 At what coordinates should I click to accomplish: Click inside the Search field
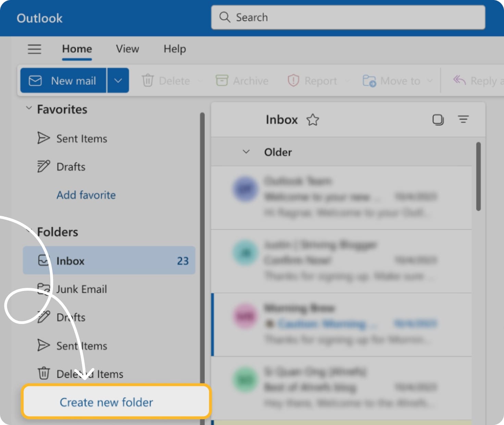pyautogui.click(x=342, y=17)
